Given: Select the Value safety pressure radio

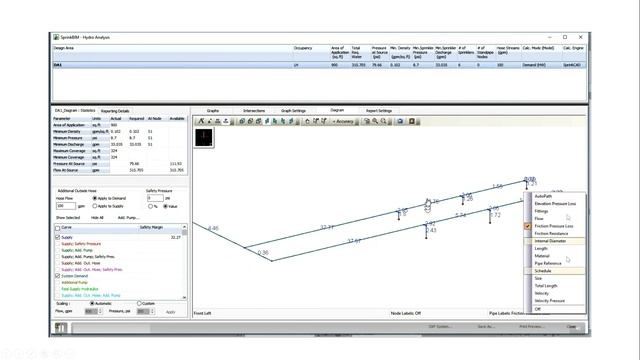Looking at the screenshot, I should [165, 207].
